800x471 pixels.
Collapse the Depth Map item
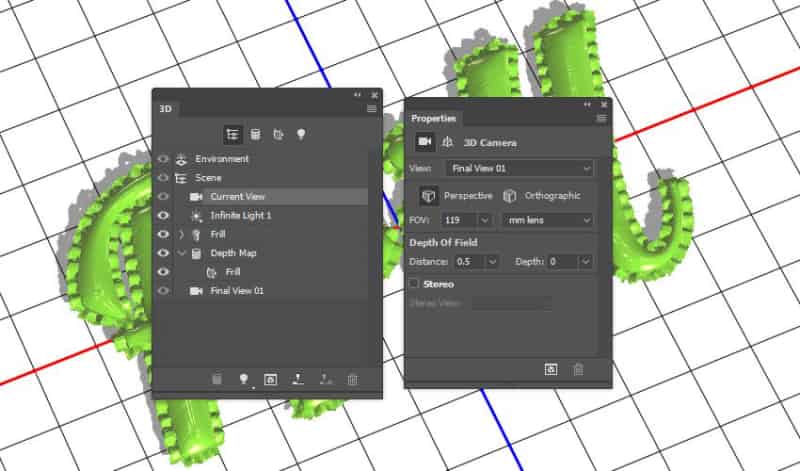[x=181, y=253]
